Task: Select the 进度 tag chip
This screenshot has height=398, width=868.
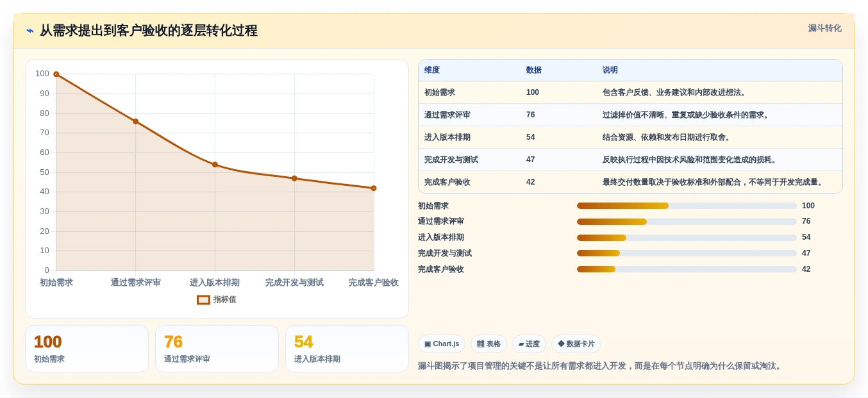Action: pos(529,344)
